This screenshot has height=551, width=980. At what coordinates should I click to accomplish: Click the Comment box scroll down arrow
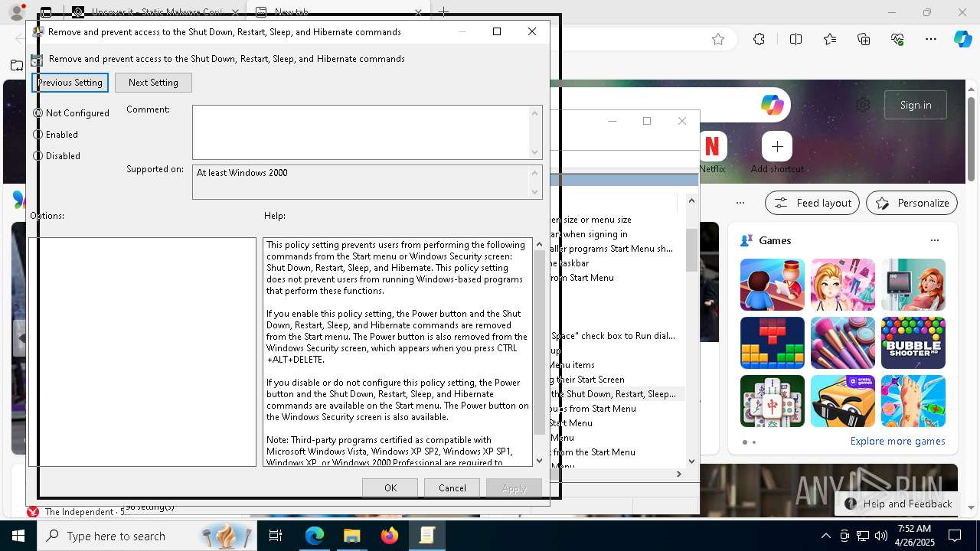click(535, 152)
